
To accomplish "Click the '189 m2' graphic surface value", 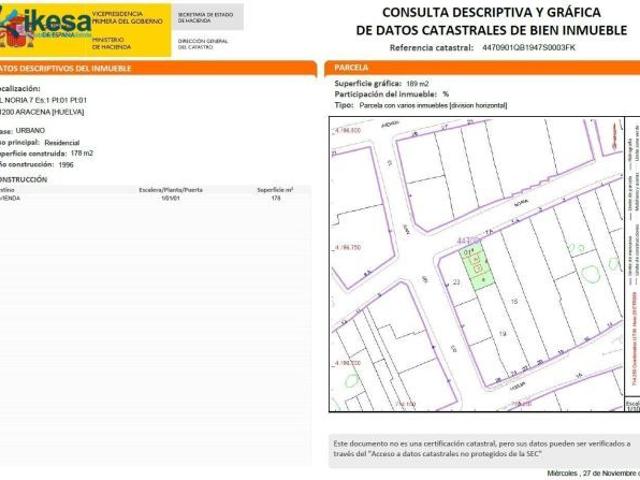I will click(x=418, y=84).
